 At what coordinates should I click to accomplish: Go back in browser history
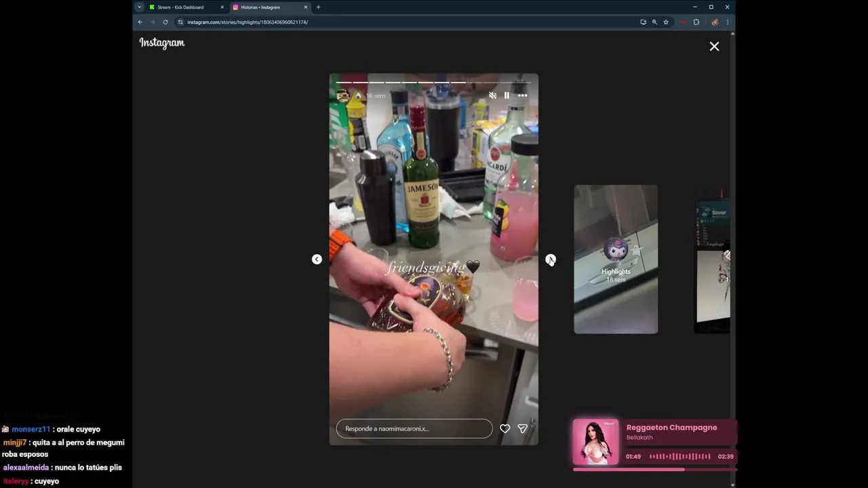point(140,22)
